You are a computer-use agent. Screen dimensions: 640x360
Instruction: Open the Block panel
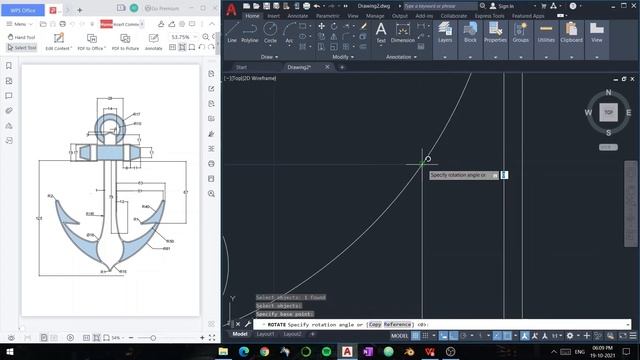(x=470, y=33)
